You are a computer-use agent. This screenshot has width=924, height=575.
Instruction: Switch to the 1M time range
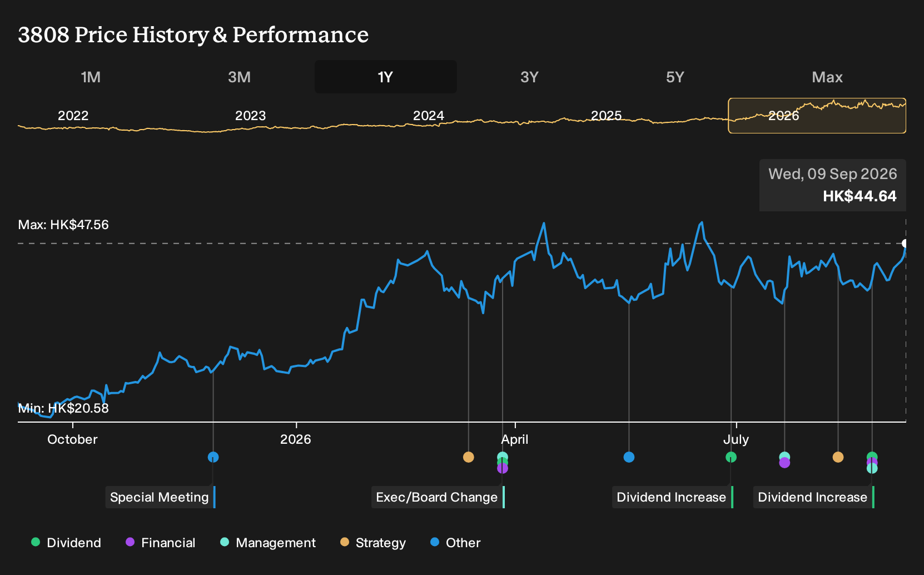pos(91,77)
